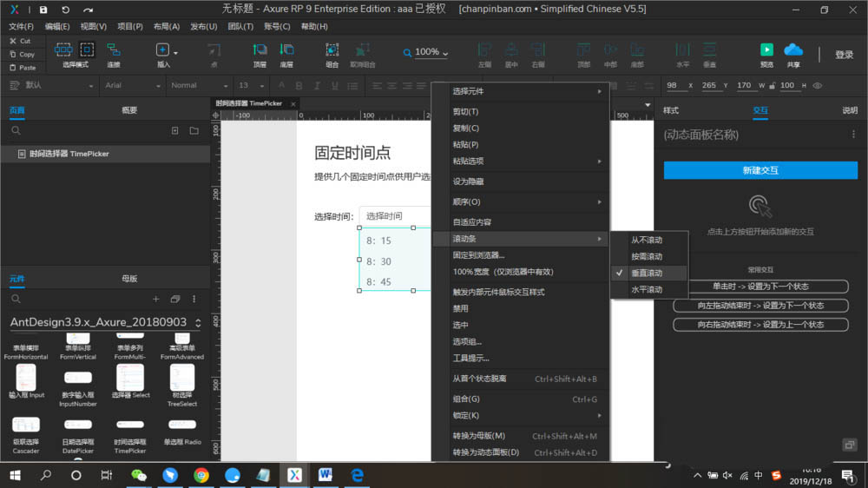Select the 选择模式 intersect selection icon
The image size is (868, 488).
coord(63,49)
